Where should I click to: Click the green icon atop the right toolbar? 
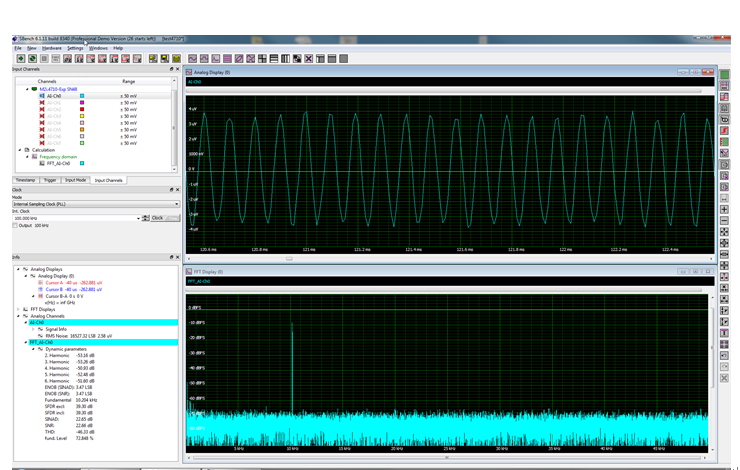[724, 75]
